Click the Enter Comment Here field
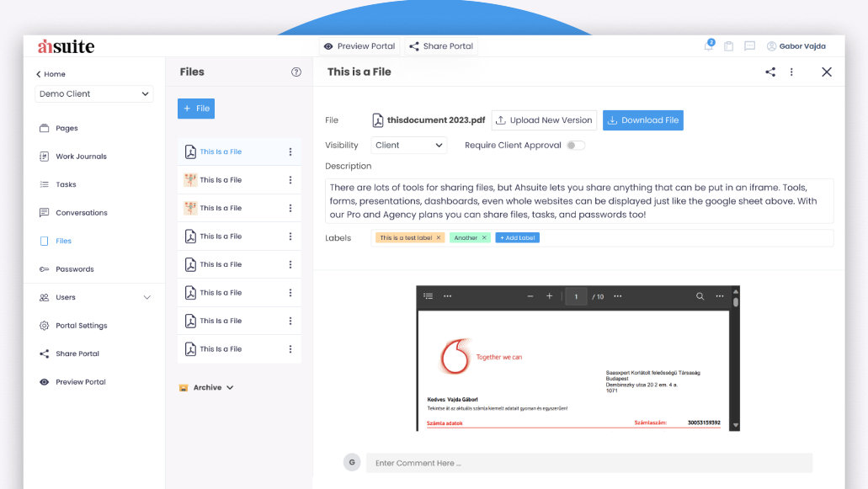The width and height of the screenshot is (868, 489). point(588,463)
